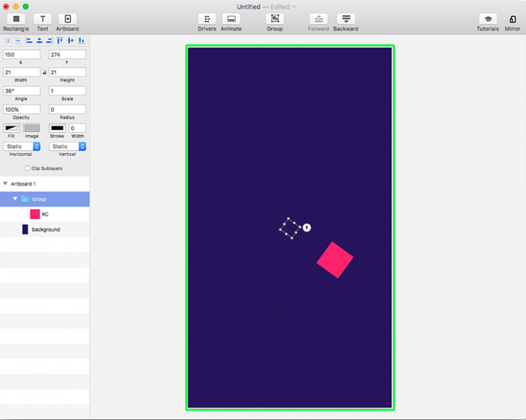This screenshot has width=526, height=420.
Task: Open the Vertical Static dropdown
Action: pos(68,147)
